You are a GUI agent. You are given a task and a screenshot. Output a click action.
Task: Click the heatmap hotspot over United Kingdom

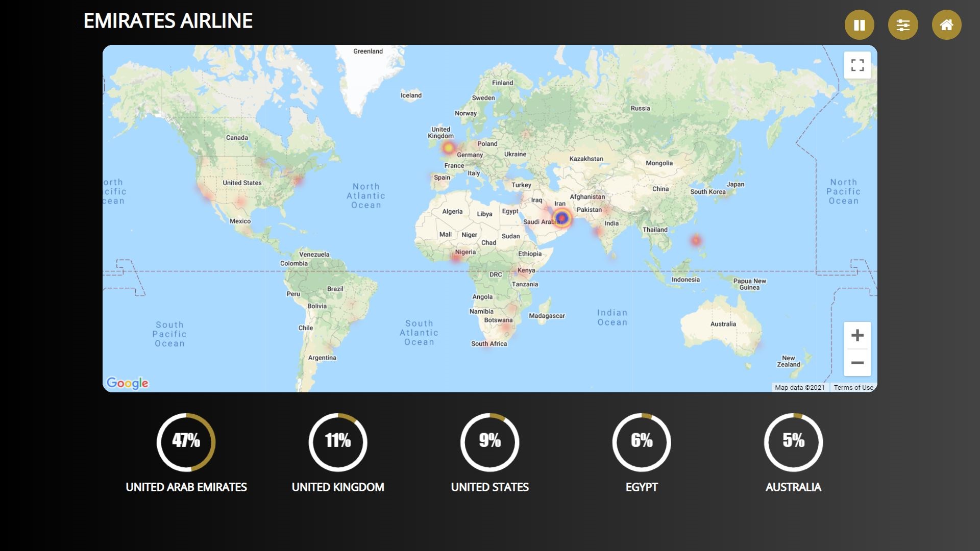[448, 148]
